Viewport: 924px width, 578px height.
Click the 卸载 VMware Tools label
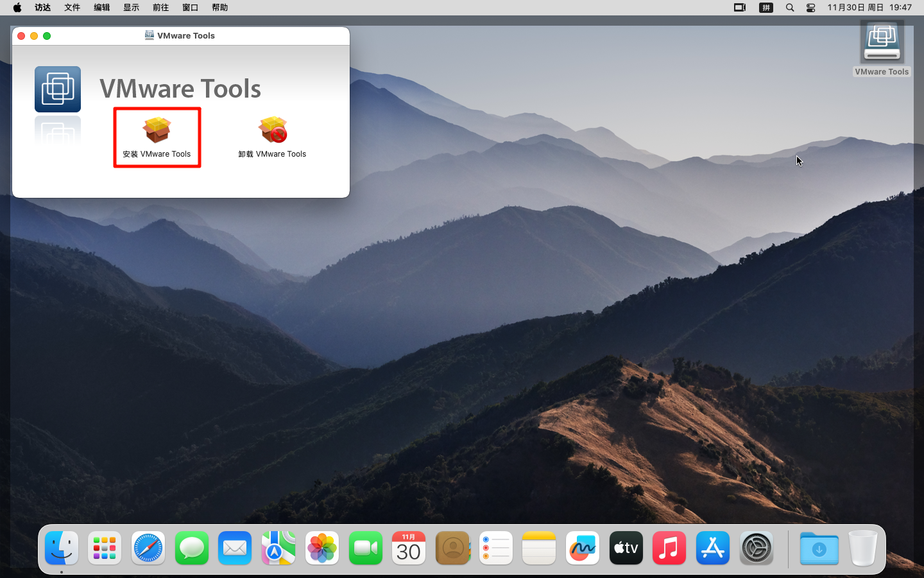[273, 154]
